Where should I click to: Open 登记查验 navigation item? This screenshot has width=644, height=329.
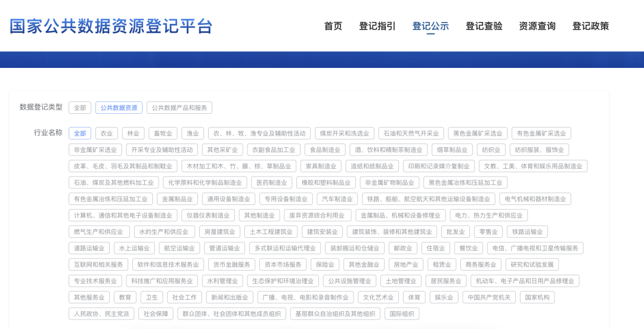point(484,26)
